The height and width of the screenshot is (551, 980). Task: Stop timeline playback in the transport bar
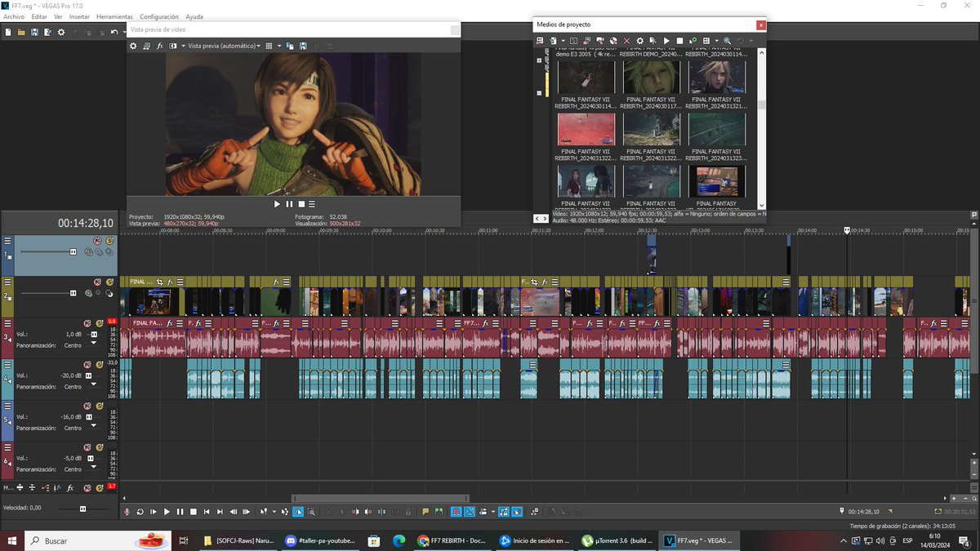pyautogui.click(x=194, y=512)
